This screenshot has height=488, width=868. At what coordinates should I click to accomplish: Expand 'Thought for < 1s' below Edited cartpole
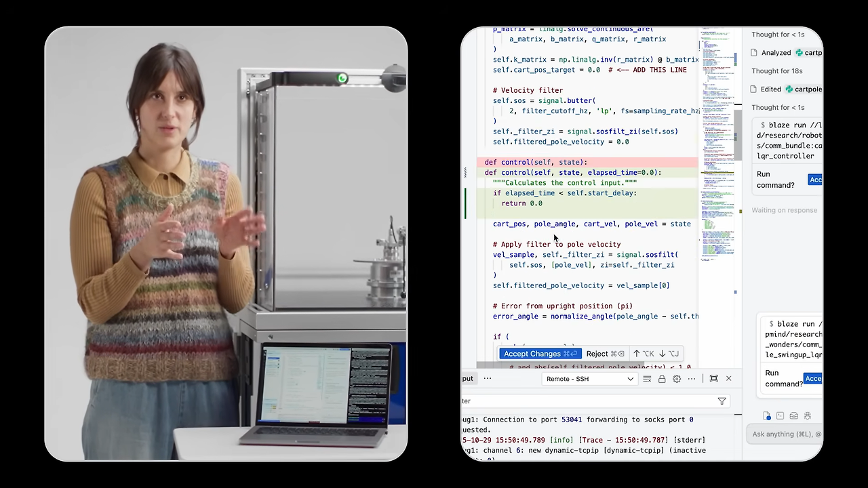778,108
